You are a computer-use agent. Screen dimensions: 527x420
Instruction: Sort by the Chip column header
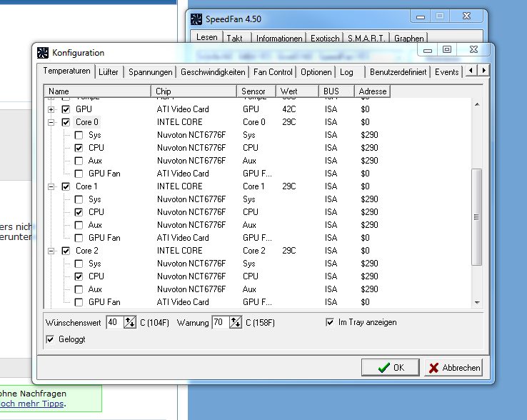pyautogui.click(x=194, y=91)
